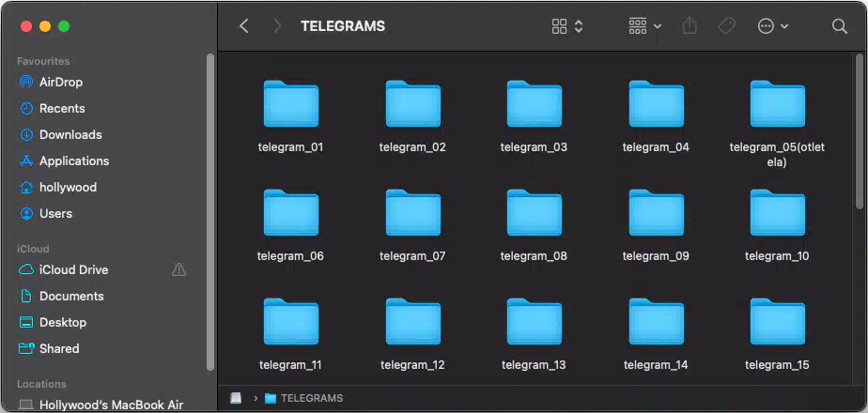
Task: Select the telegram_08 folder icon
Action: 534,213
